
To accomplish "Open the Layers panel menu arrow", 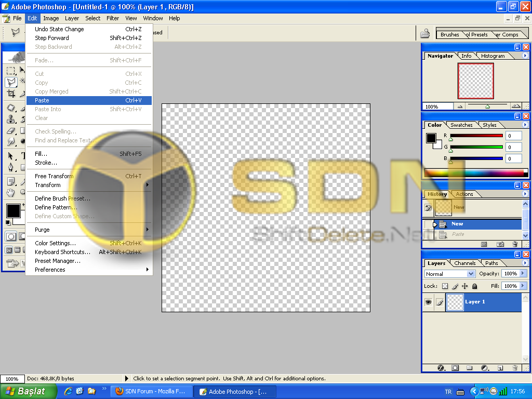I will click(525, 262).
